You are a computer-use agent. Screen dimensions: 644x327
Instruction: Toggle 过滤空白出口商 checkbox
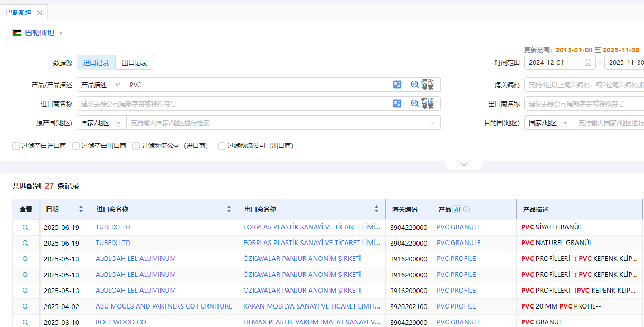[x=76, y=146]
